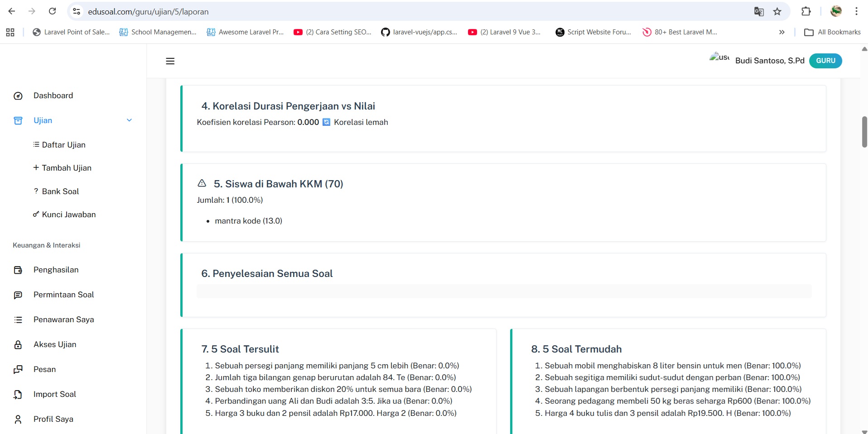The width and height of the screenshot is (868, 434).
Task: Click the GURU role badge
Action: coord(825,61)
